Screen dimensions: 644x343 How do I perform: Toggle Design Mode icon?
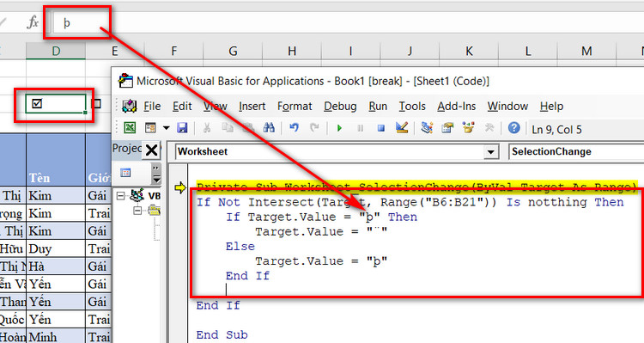[402, 127]
